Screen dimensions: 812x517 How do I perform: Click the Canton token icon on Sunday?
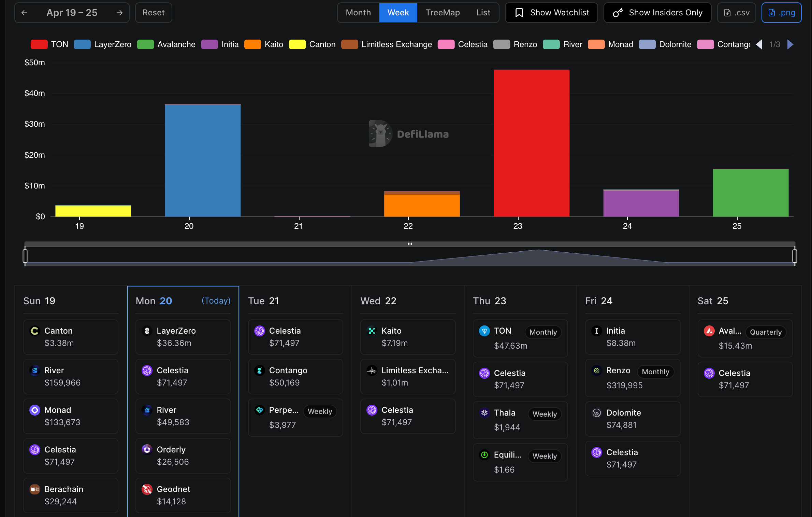click(x=34, y=331)
